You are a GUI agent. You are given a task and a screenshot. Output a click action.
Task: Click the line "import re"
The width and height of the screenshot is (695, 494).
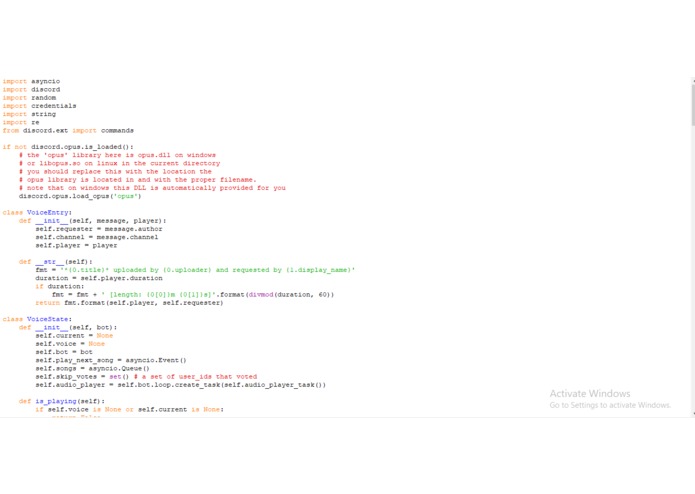coord(21,122)
